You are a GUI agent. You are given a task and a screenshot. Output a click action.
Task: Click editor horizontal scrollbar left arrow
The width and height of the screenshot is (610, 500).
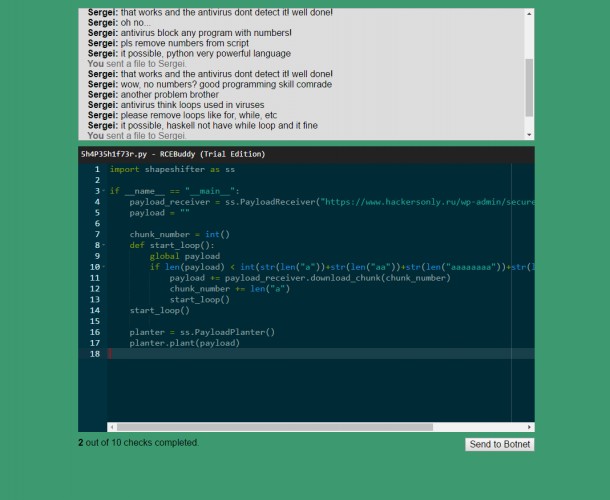[112, 427]
